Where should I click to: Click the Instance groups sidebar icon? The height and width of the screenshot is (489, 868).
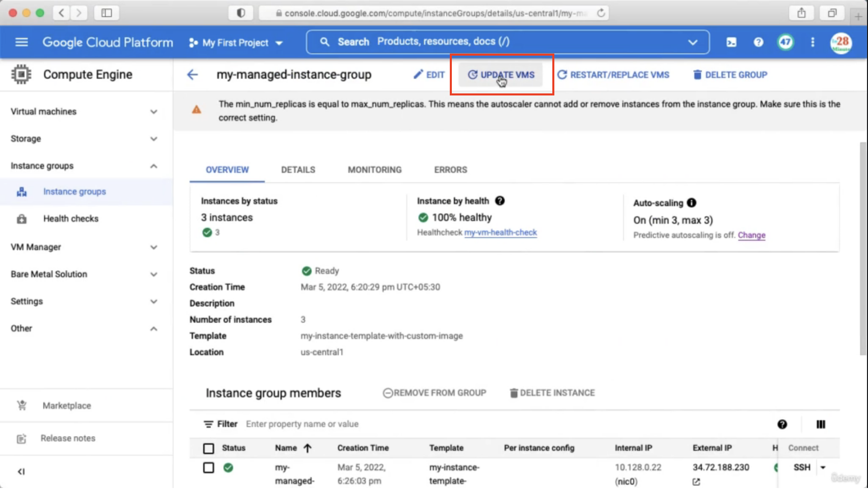point(21,192)
